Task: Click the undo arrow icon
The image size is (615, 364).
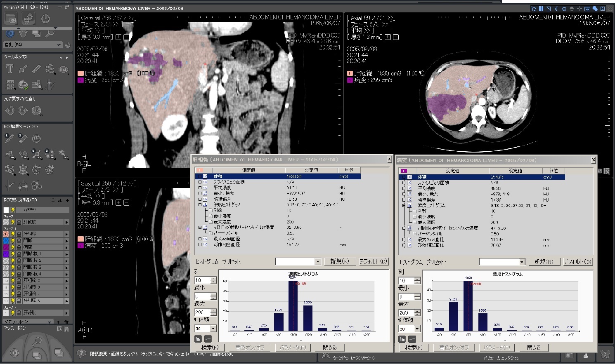Action: pos(9,110)
